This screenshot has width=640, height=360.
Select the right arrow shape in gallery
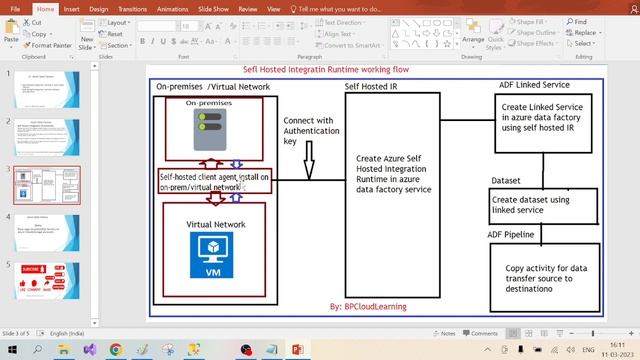[x=427, y=33]
